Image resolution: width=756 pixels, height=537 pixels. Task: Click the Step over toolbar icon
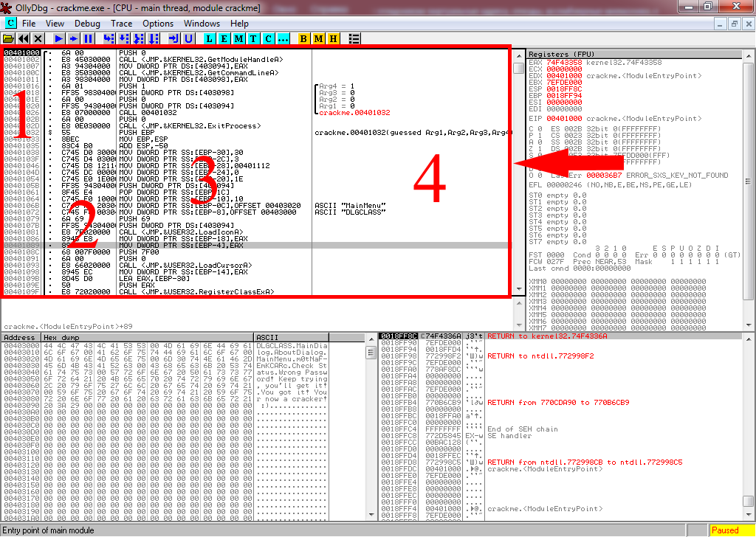point(123,38)
